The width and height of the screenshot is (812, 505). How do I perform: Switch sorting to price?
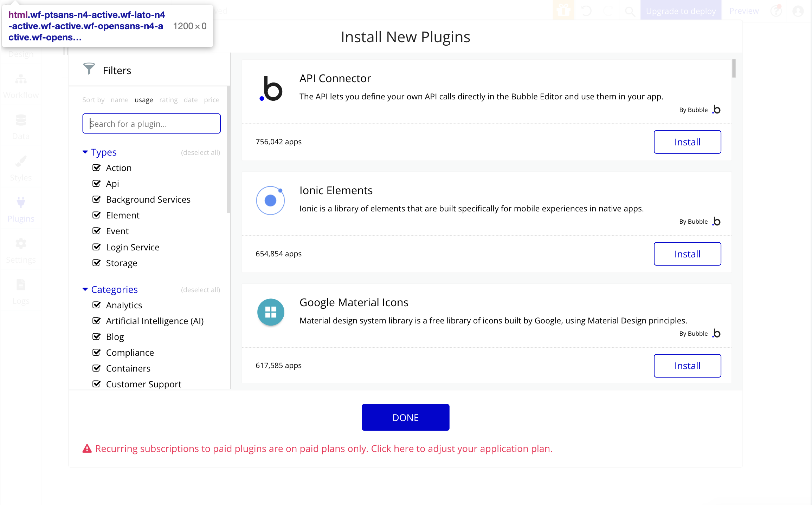click(211, 100)
